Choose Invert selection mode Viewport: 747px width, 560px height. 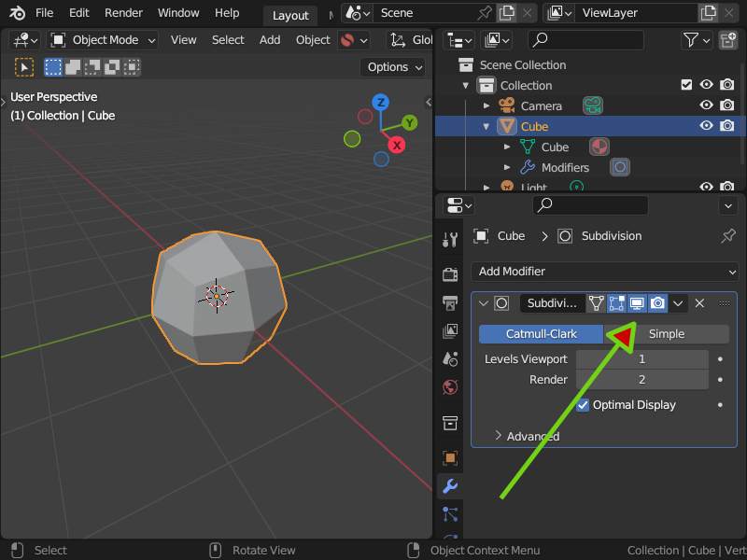click(112, 67)
